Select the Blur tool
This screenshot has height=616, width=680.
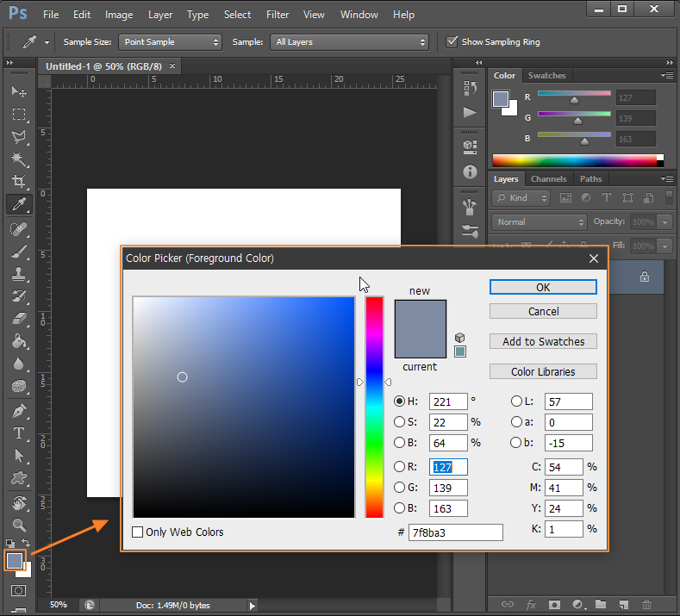click(19, 364)
